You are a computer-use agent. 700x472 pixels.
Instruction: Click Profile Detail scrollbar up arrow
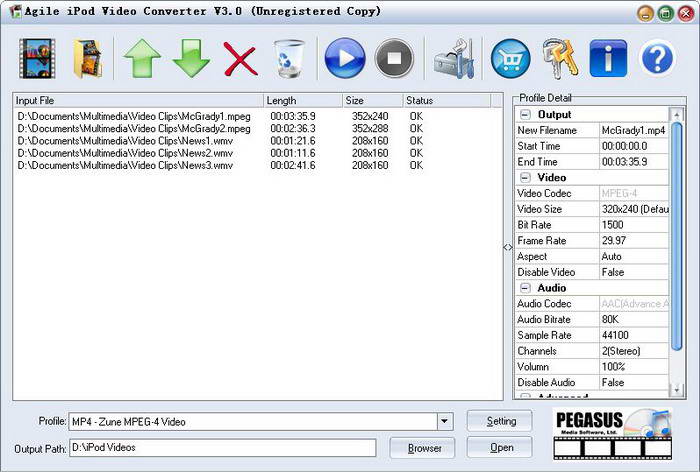coord(676,115)
